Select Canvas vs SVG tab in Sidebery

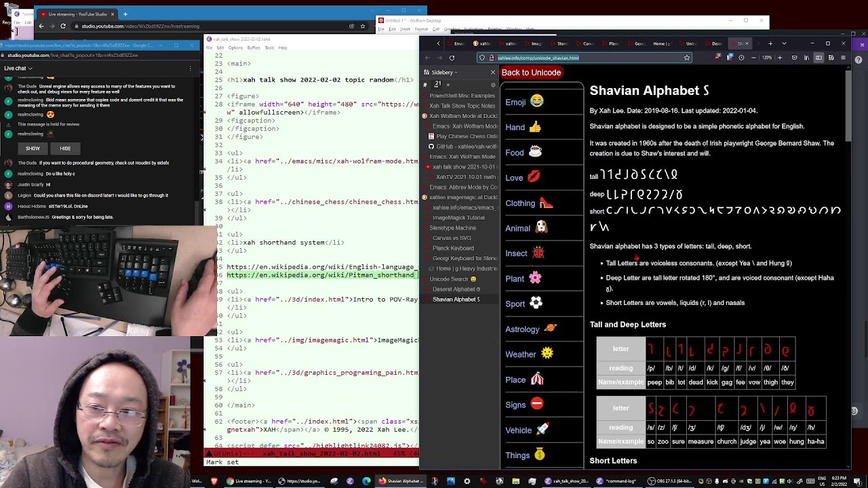click(x=460, y=239)
